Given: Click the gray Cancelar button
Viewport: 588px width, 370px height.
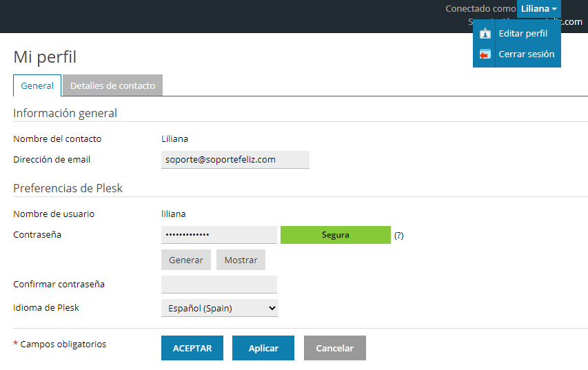Looking at the screenshot, I should (x=334, y=348).
